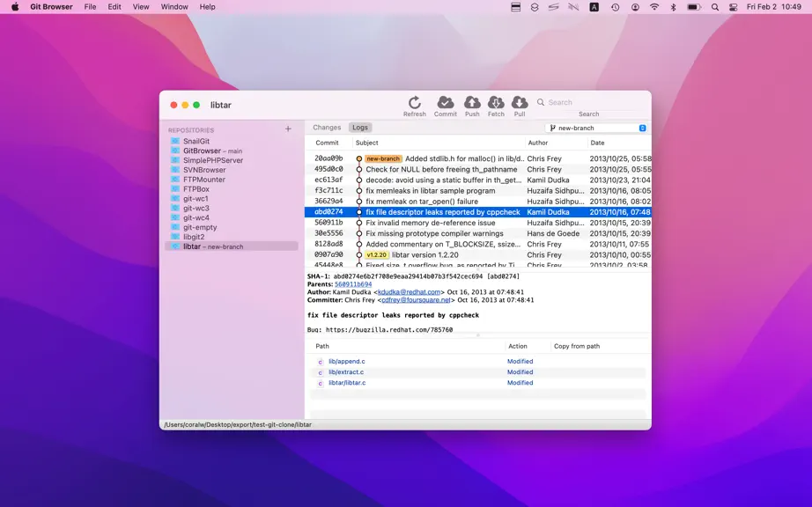
Task: Open the new-branch branch dropdown
Action: tap(597, 128)
